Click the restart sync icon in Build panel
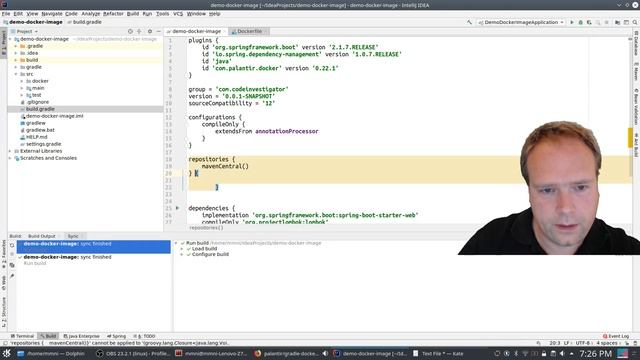The height and width of the screenshot is (360, 640). coord(12,245)
